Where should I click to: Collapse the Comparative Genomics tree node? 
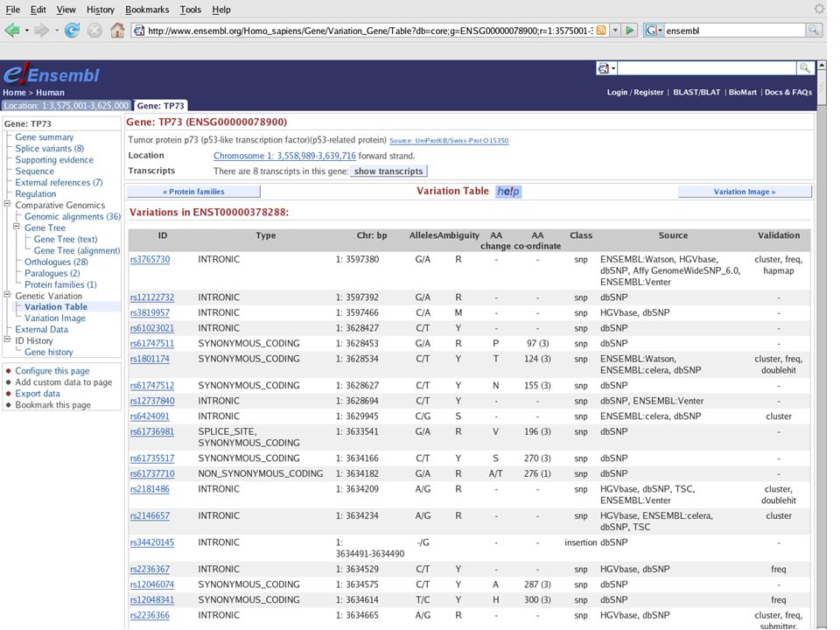pyautogui.click(x=8, y=204)
